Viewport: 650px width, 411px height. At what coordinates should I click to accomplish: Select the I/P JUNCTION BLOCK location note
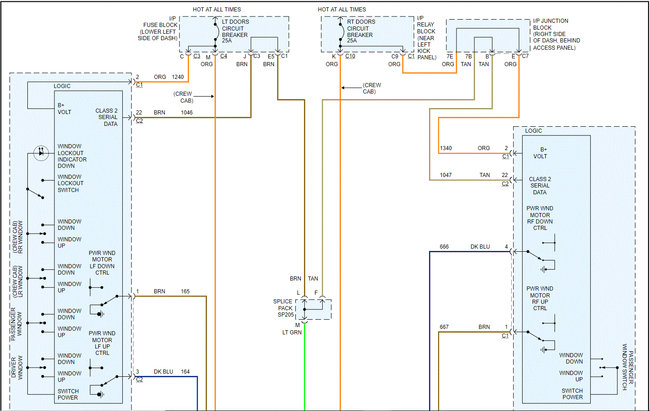(556, 34)
